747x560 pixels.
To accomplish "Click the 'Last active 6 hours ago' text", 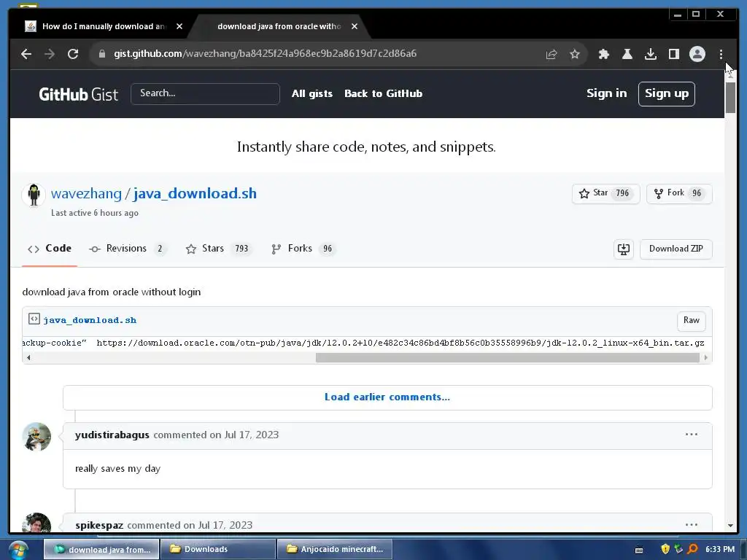I will [x=95, y=213].
